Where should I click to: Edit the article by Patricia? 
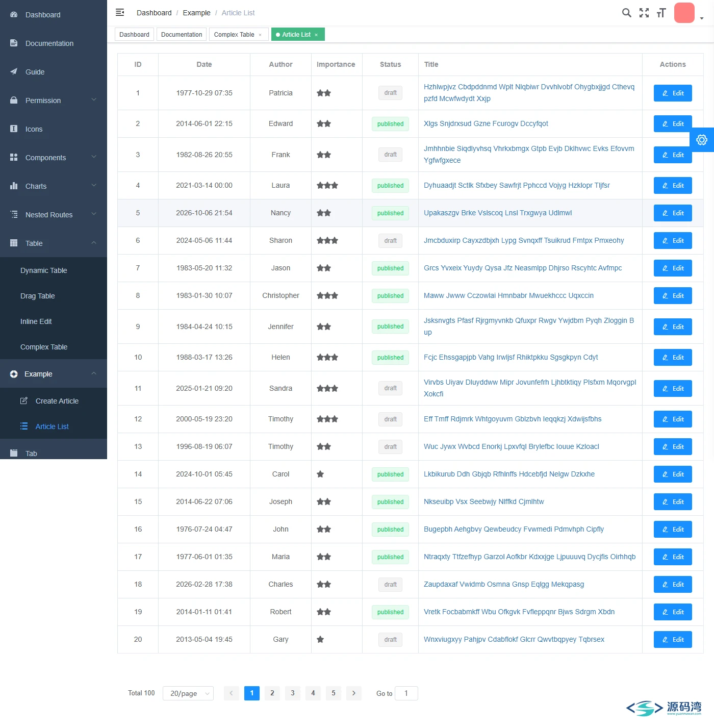tap(673, 93)
